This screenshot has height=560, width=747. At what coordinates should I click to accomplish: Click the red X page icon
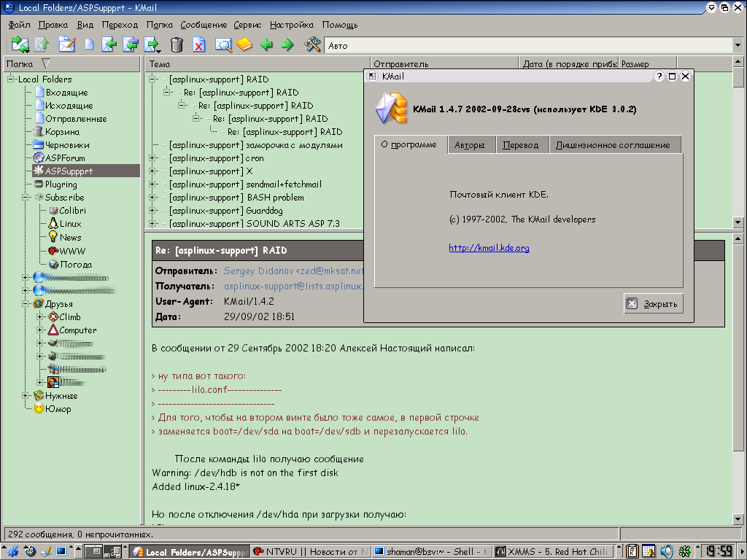(199, 44)
